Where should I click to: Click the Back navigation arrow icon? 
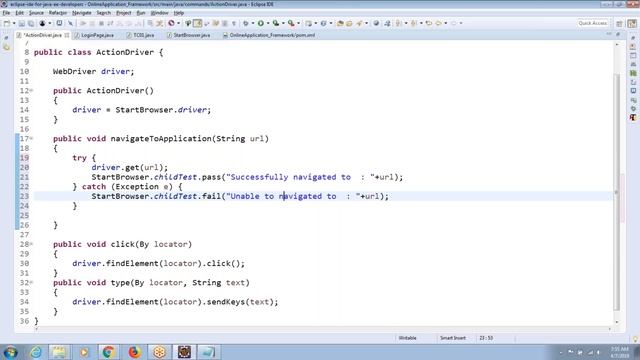[438, 23]
